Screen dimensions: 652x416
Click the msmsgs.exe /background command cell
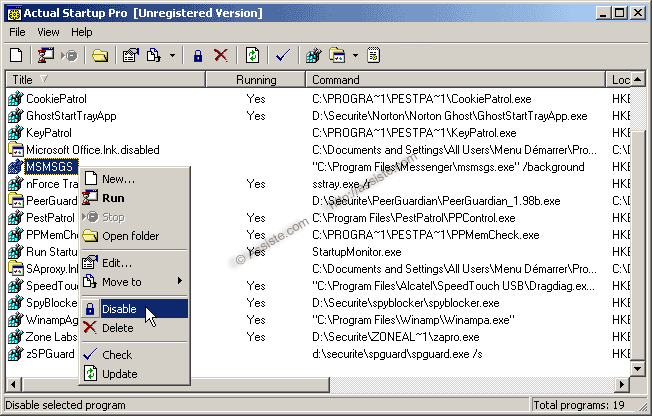[448, 167]
